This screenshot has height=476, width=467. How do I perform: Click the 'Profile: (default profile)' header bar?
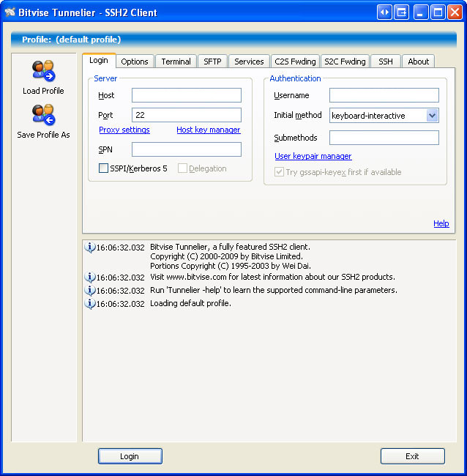(233, 40)
